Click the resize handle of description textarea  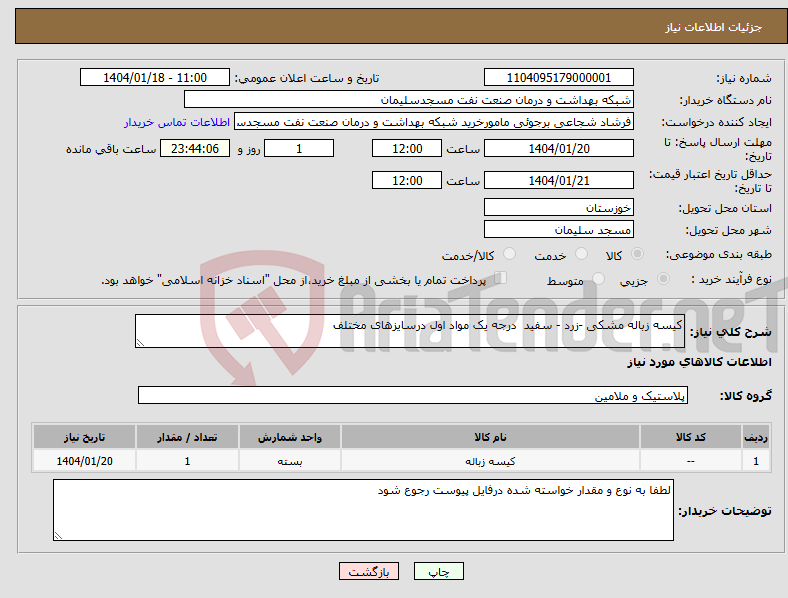coord(140,343)
